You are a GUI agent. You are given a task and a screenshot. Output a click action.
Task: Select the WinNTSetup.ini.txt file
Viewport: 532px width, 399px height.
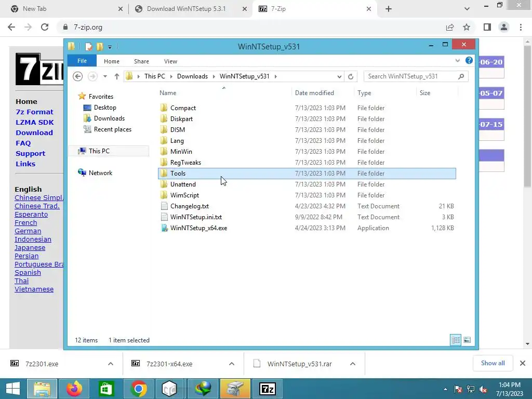click(x=196, y=217)
